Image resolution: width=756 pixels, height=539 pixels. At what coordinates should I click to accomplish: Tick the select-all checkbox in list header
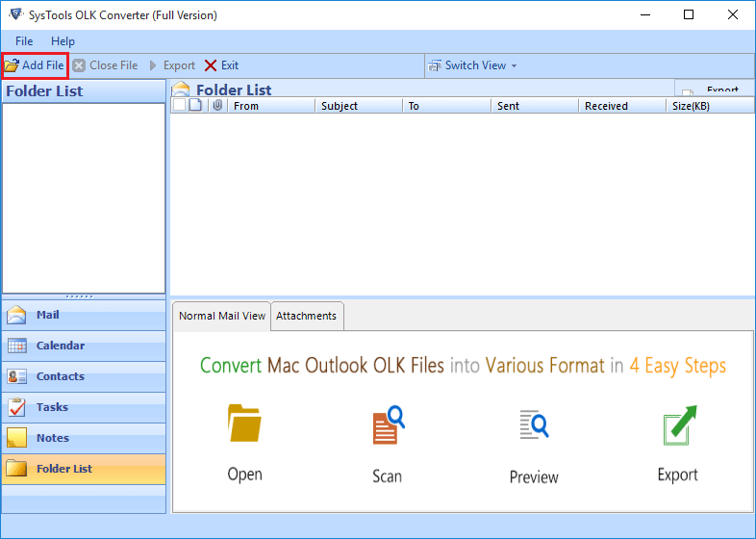(x=179, y=105)
